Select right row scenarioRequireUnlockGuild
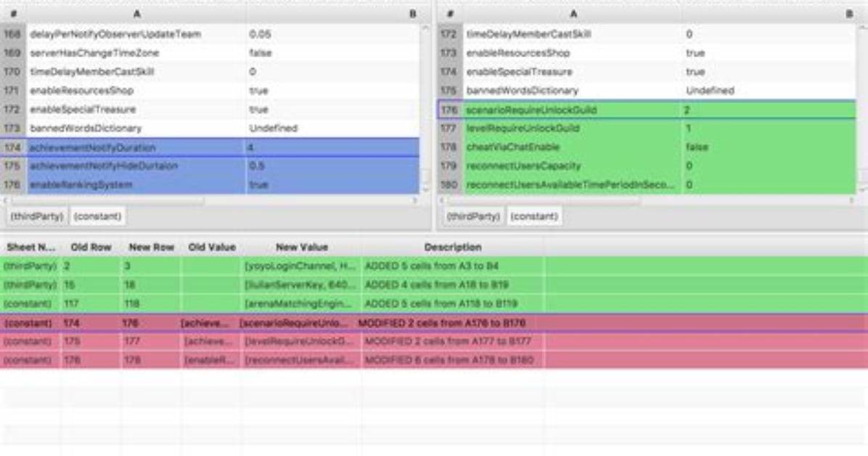The height and width of the screenshot is (456, 868). pyautogui.click(x=647, y=110)
